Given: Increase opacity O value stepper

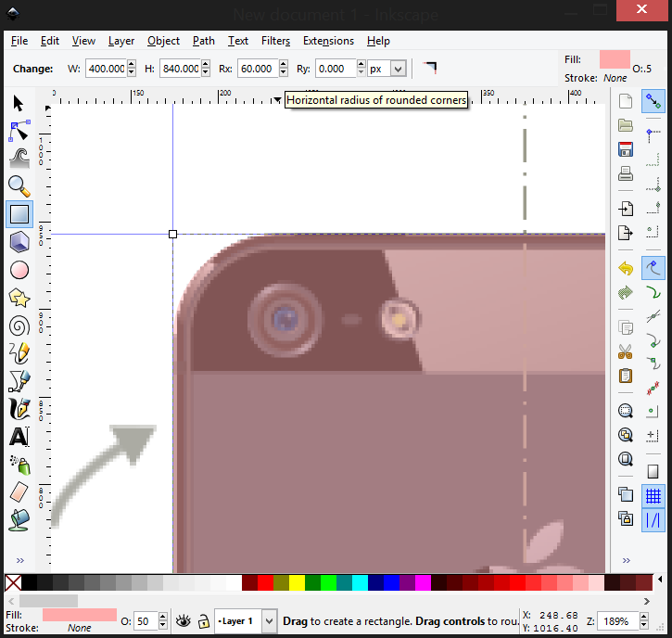Looking at the screenshot, I should coord(163,617).
